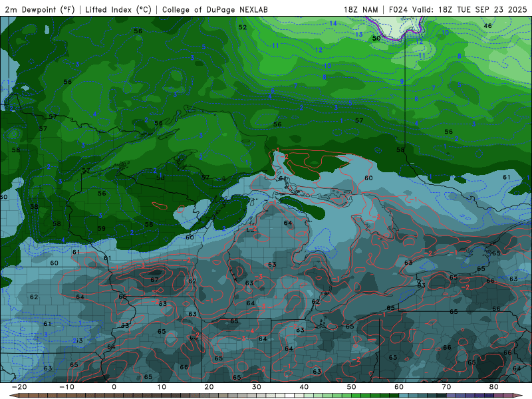Click the blue 13 lifted index contour label
The image size is (532, 399).
tap(359, 35)
